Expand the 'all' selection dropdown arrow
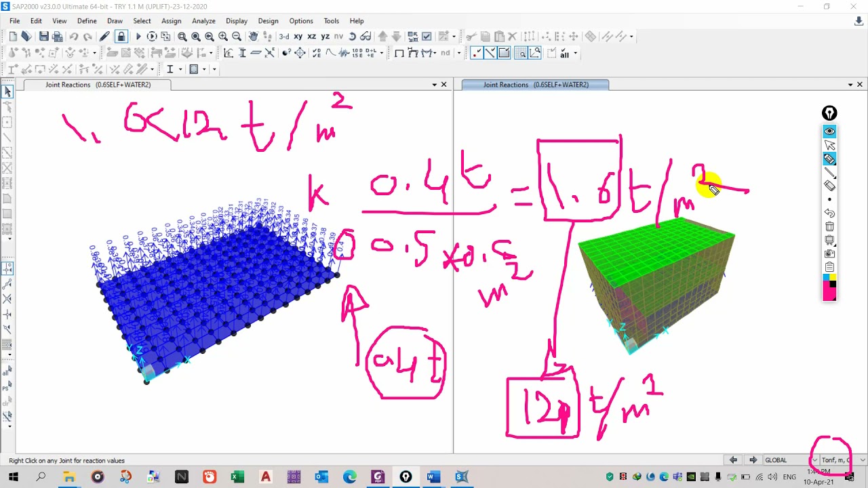Screen dimensions: 868x488 [576, 53]
